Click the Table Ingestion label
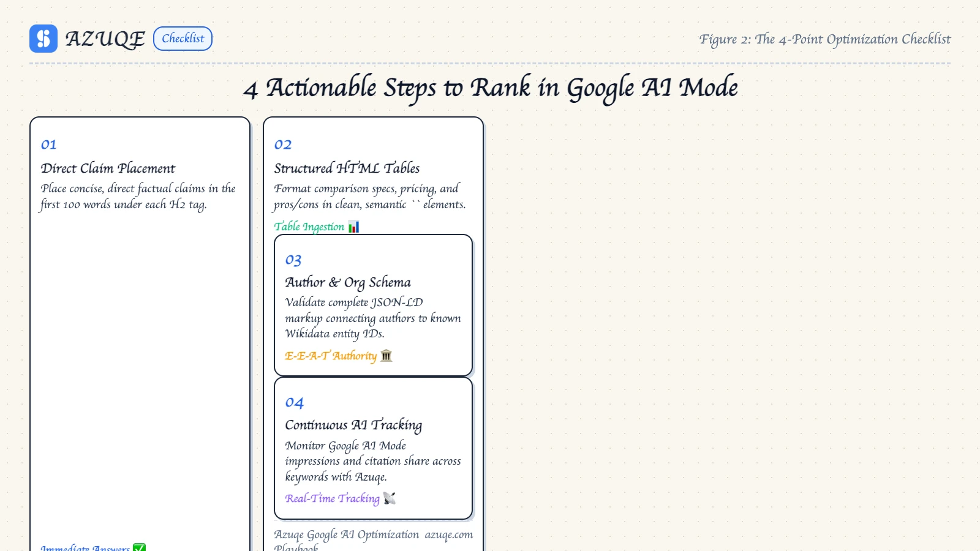 pos(309,227)
